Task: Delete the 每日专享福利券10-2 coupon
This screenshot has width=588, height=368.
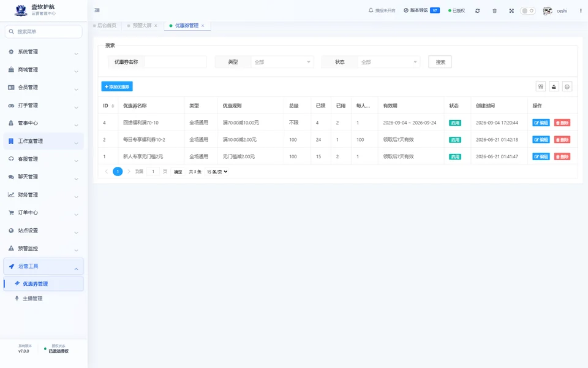Action: (562, 140)
